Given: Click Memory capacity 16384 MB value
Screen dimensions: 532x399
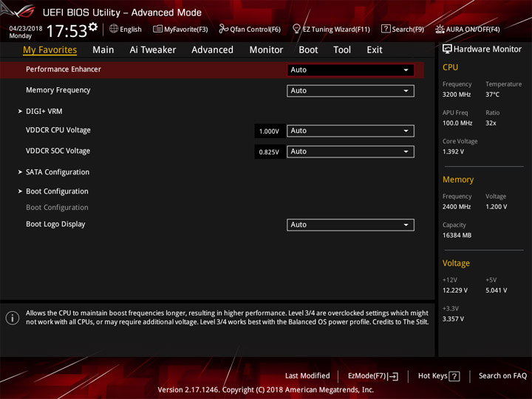Looking at the screenshot, I should (x=457, y=235).
